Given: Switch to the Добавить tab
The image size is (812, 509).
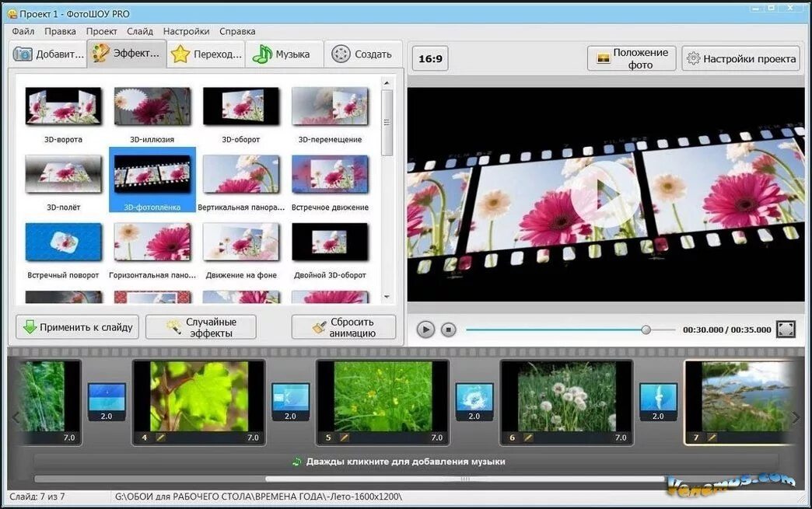Looking at the screenshot, I should pyautogui.click(x=48, y=54).
